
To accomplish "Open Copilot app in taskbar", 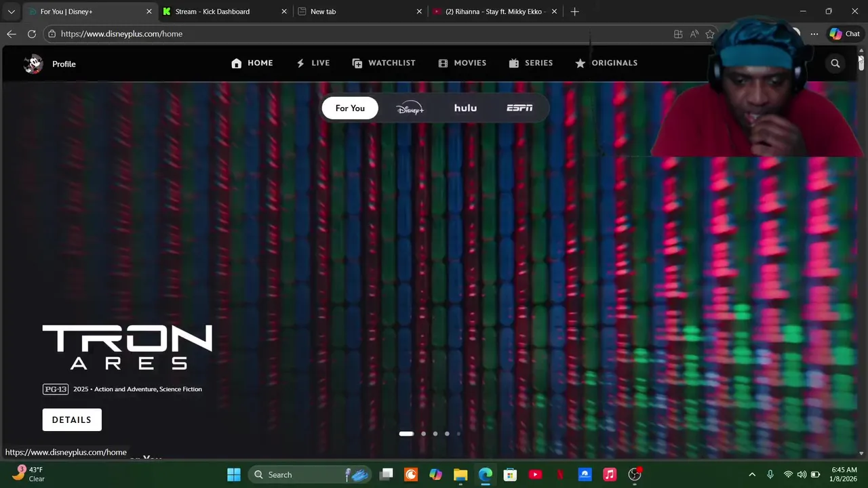I will click(436, 474).
